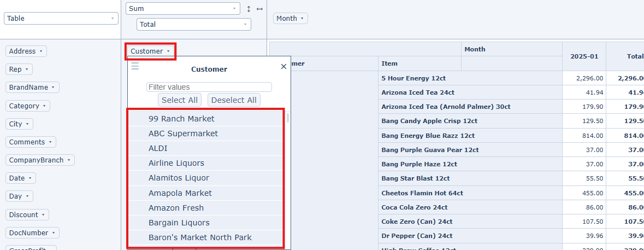644x250 pixels.
Task: Toggle ABC Supermarket customer value
Action: (206, 133)
